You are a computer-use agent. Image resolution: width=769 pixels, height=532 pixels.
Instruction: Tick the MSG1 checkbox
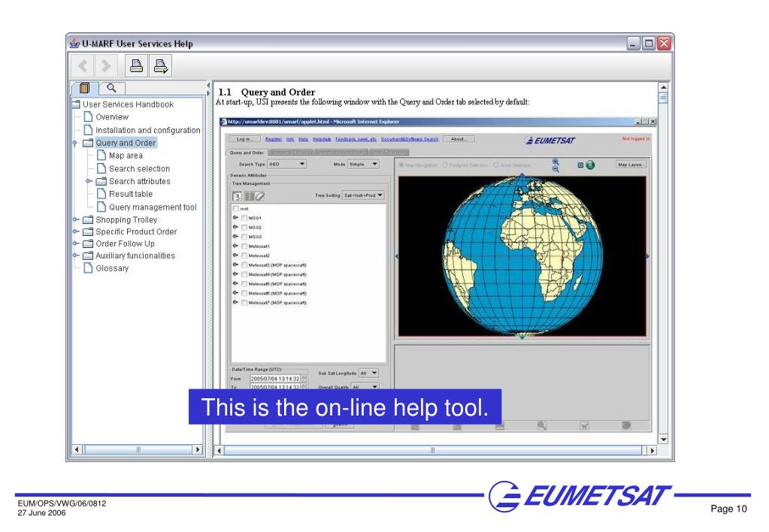244,218
